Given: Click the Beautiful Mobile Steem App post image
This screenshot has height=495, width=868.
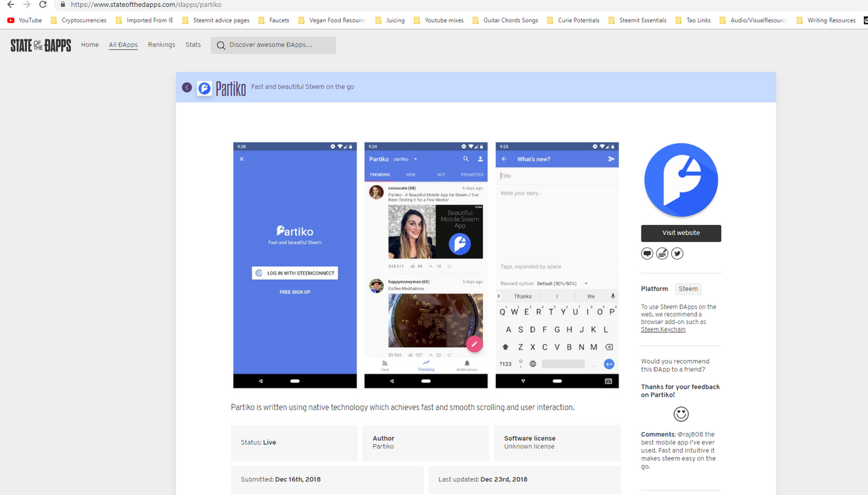Looking at the screenshot, I should coord(435,233).
